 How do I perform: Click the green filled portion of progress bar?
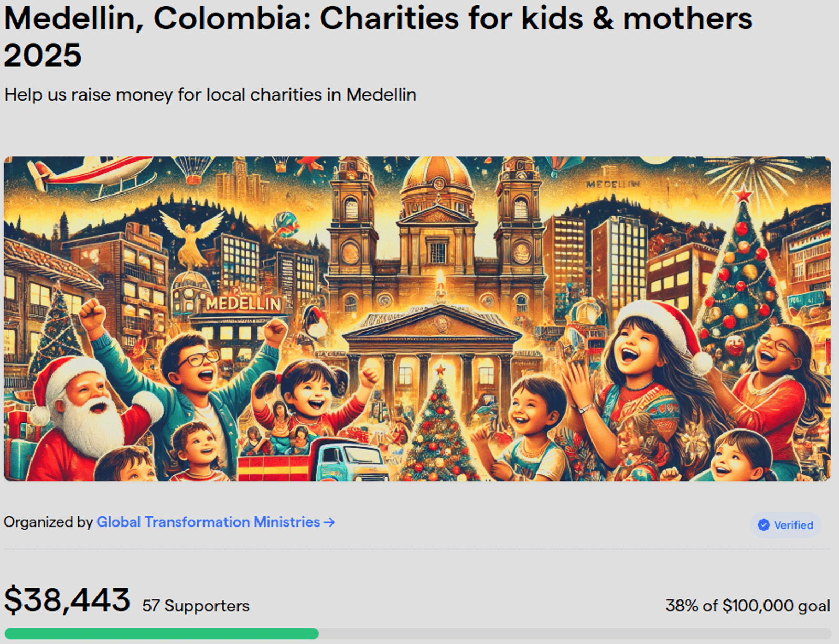(x=162, y=634)
